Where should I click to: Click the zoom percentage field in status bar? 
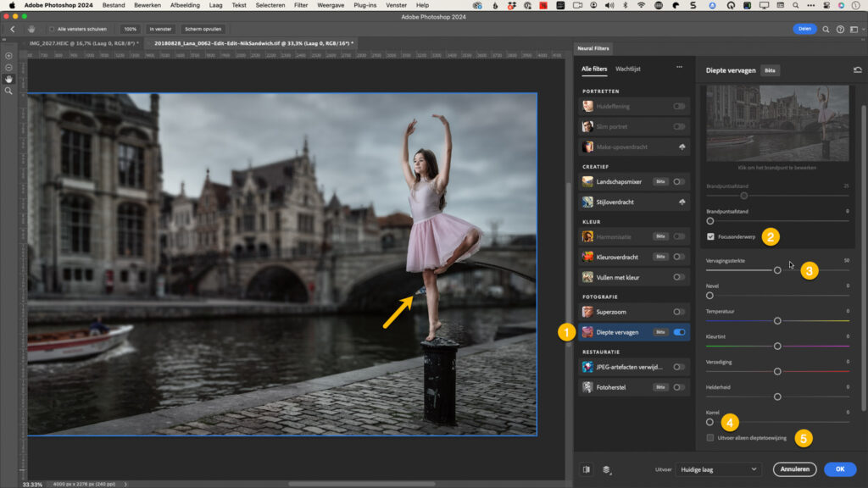(32, 484)
